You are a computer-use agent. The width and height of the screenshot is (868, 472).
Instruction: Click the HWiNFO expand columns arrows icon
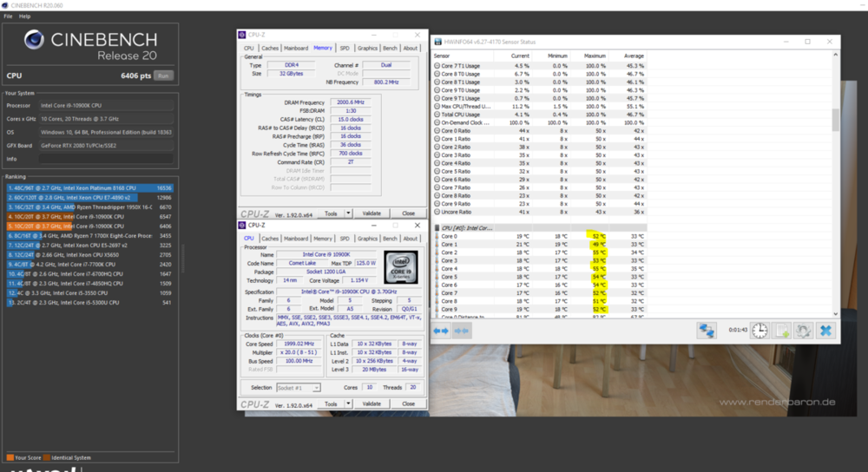441,331
